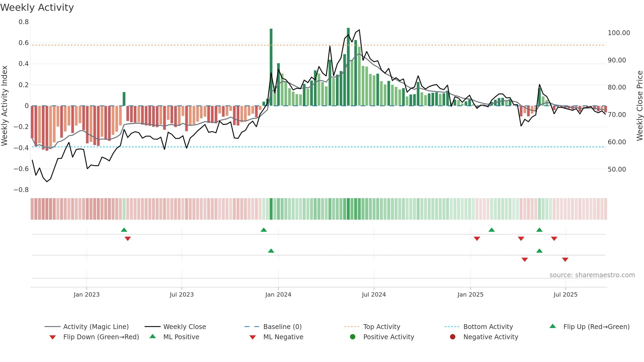
Task: Toggle the Flip Up (Red→Green) legend entry
Action: (x=590, y=327)
